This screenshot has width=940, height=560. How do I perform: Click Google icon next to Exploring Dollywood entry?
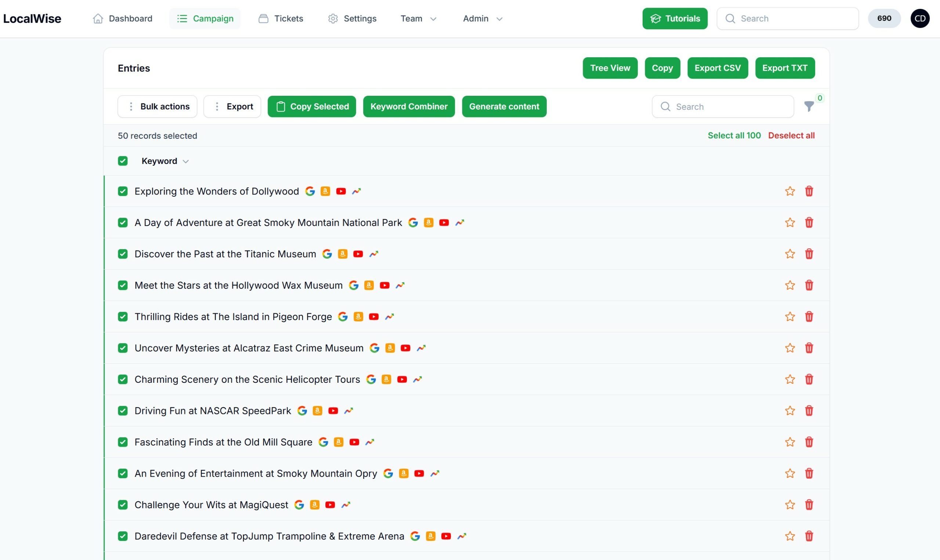[310, 191]
